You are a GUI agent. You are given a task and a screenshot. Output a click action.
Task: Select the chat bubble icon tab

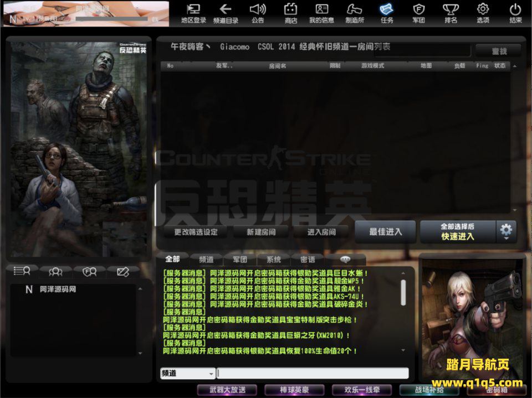(x=345, y=259)
